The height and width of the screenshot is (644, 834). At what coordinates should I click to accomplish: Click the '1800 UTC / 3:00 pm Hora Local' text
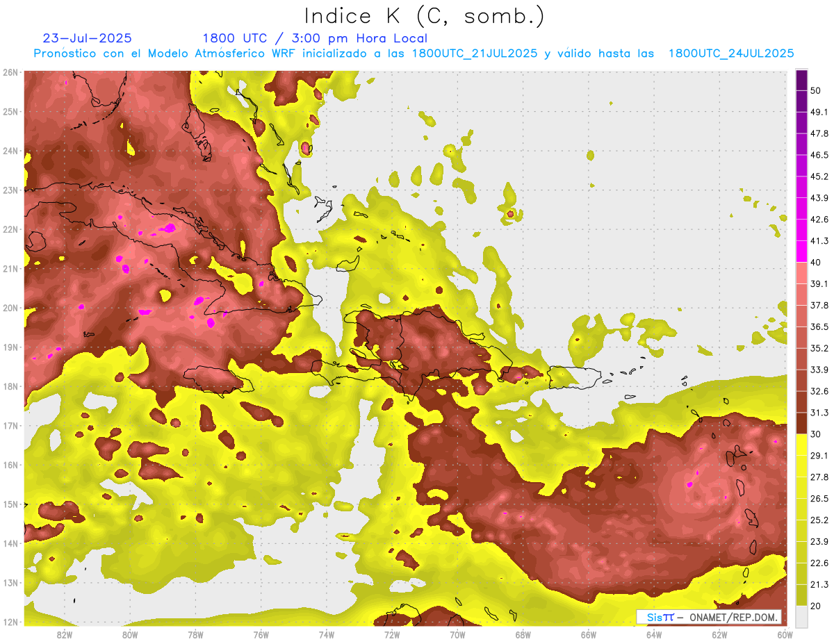click(315, 38)
